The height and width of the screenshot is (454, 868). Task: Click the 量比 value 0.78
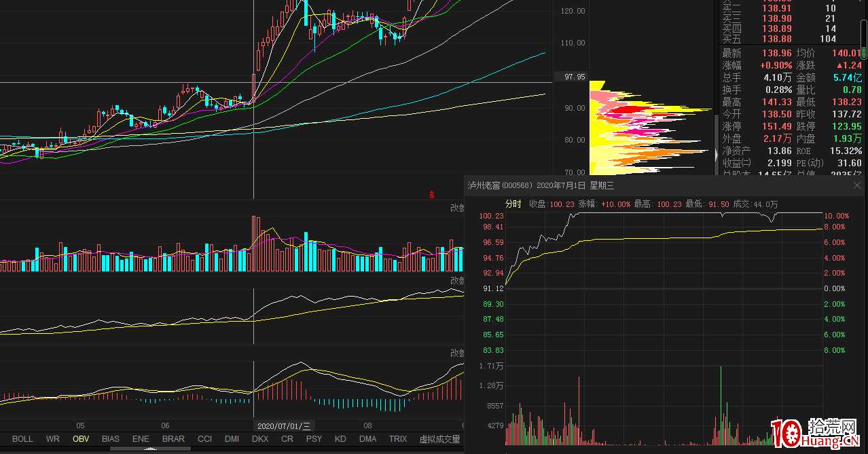[x=852, y=90]
